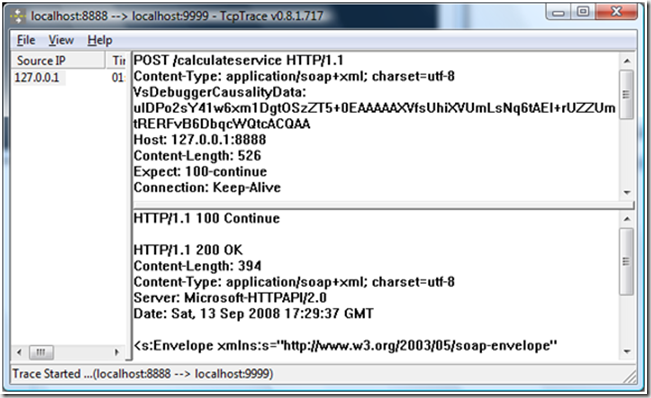
Task: Close the TcpTrace window
Action: click(616, 12)
